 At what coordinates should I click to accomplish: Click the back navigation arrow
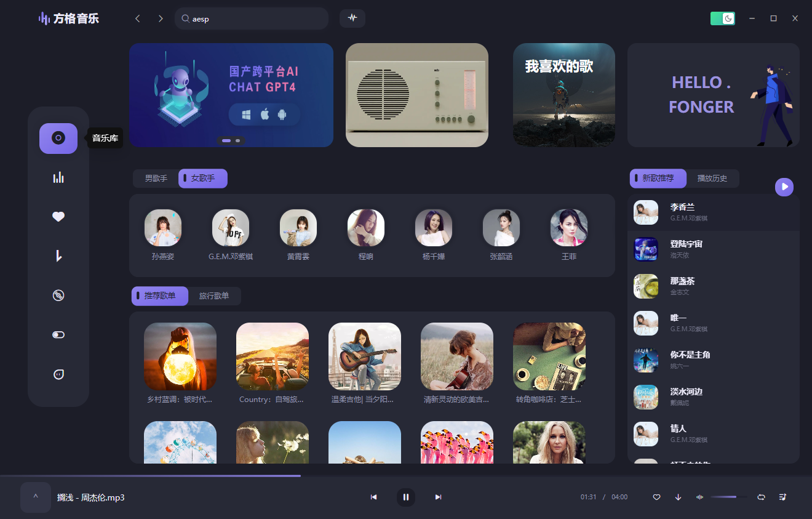tap(137, 18)
